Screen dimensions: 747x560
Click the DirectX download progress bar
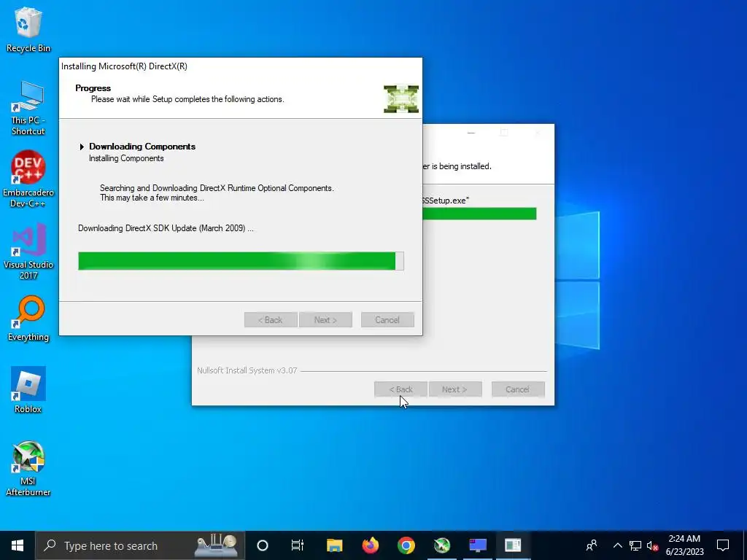click(x=241, y=261)
